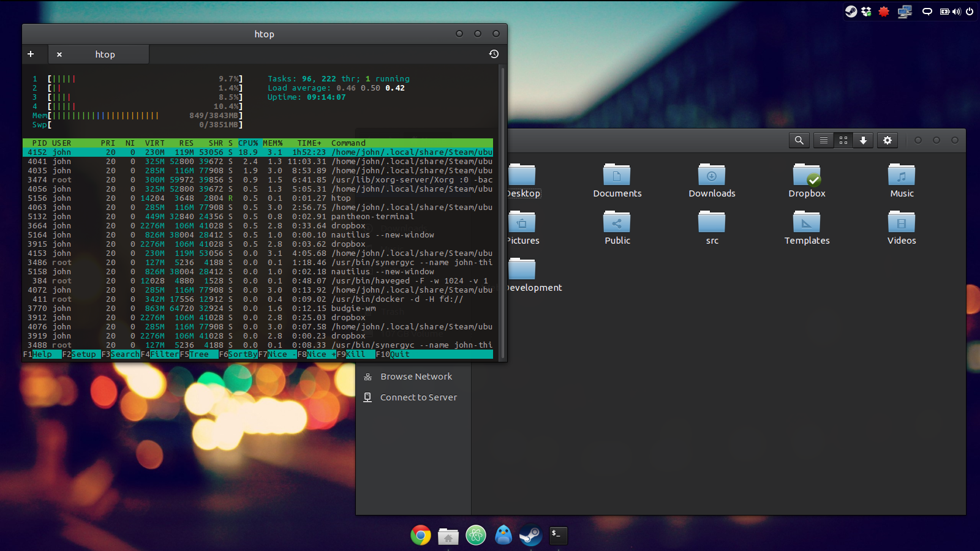Open the Steam icon in the system tray
980x551 pixels.
click(851, 11)
